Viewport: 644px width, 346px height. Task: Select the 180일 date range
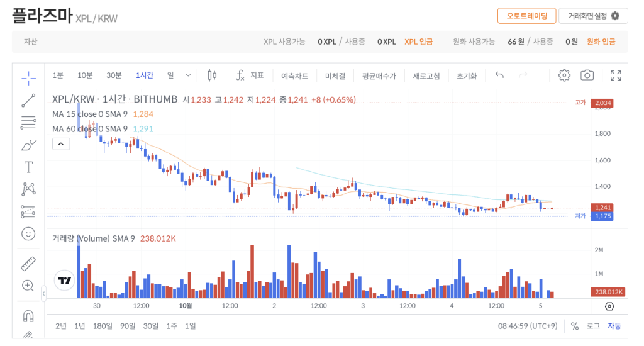[103, 326]
